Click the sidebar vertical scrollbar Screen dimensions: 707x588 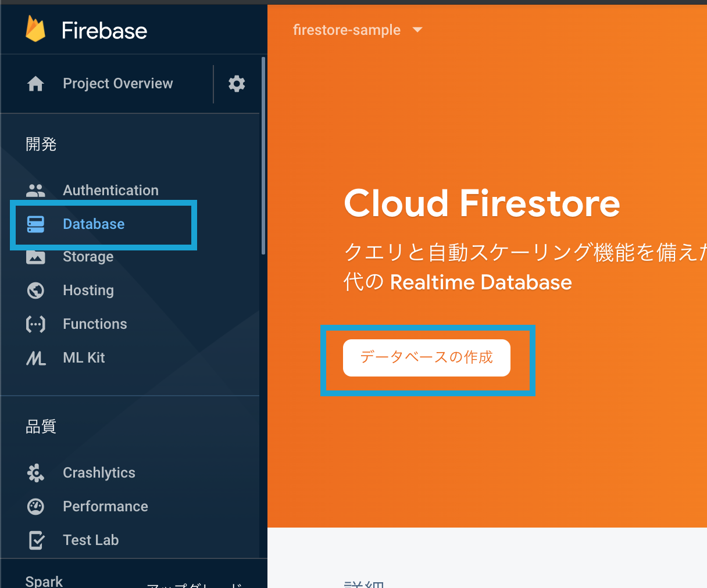[263, 156]
